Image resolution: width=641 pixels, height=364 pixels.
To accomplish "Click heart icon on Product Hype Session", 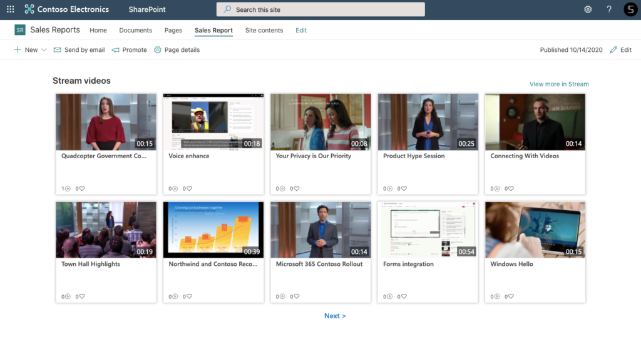I will (x=404, y=188).
